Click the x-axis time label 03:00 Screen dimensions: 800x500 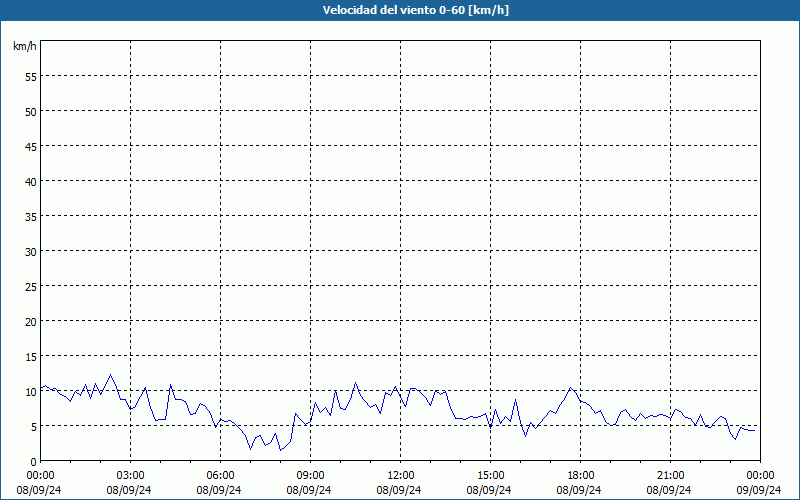click(x=131, y=476)
